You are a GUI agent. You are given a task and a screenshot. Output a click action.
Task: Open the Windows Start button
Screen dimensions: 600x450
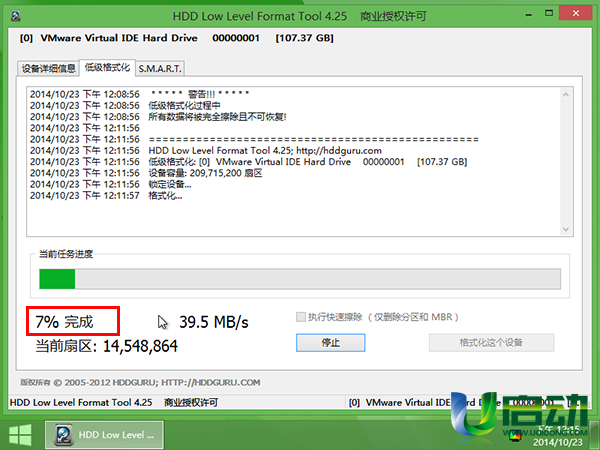pos(20,435)
